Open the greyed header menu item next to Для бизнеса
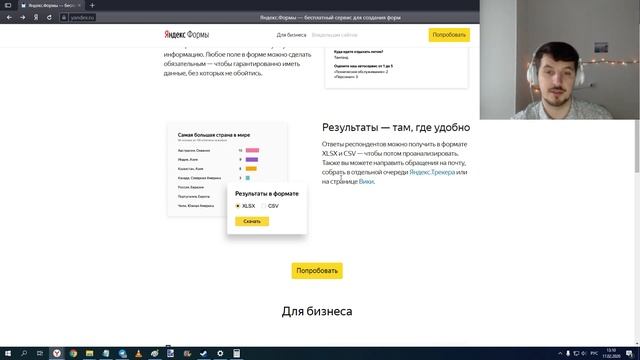This screenshot has width=640, height=360. [x=334, y=35]
